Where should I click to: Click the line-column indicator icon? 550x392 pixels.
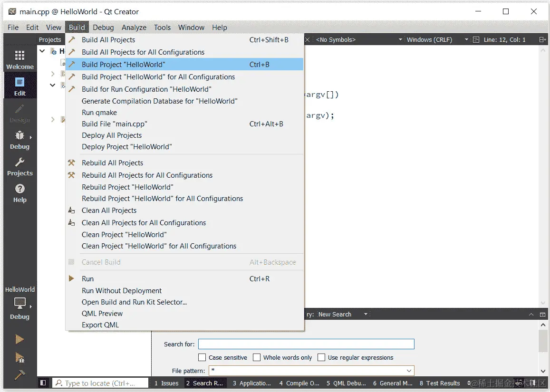pos(476,39)
